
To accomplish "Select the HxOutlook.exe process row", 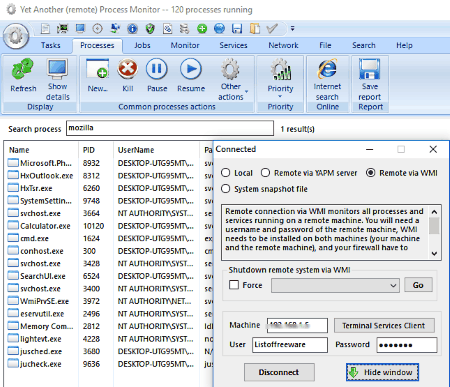I will tap(109, 176).
